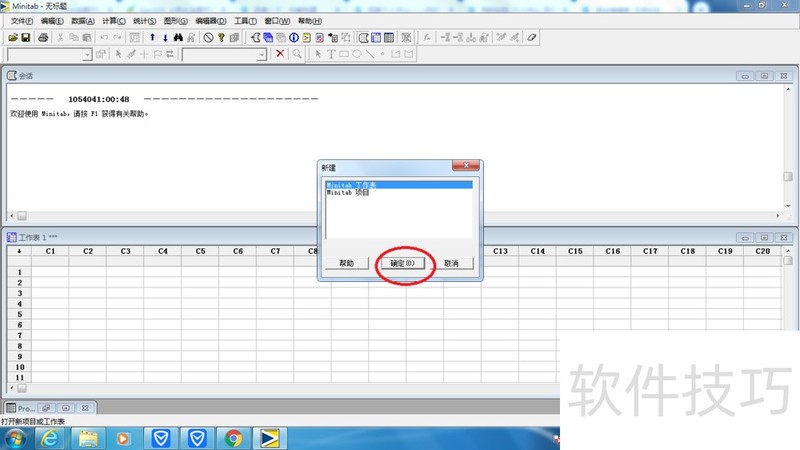Open the 帮助(H) menu

point(310,21)
